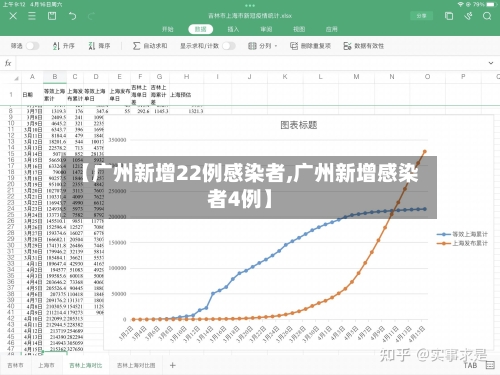Open the 吉林上海对比图 sheet tab

[136, 365]
